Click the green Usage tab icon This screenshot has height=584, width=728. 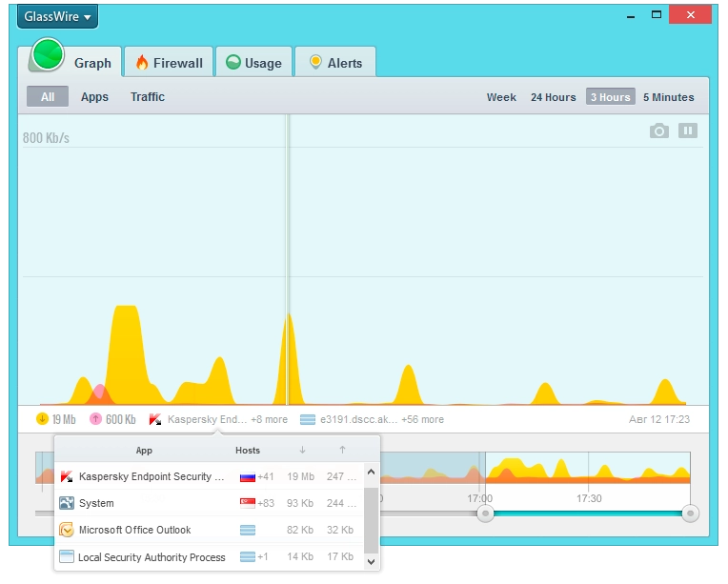click(x=233, y=62)
